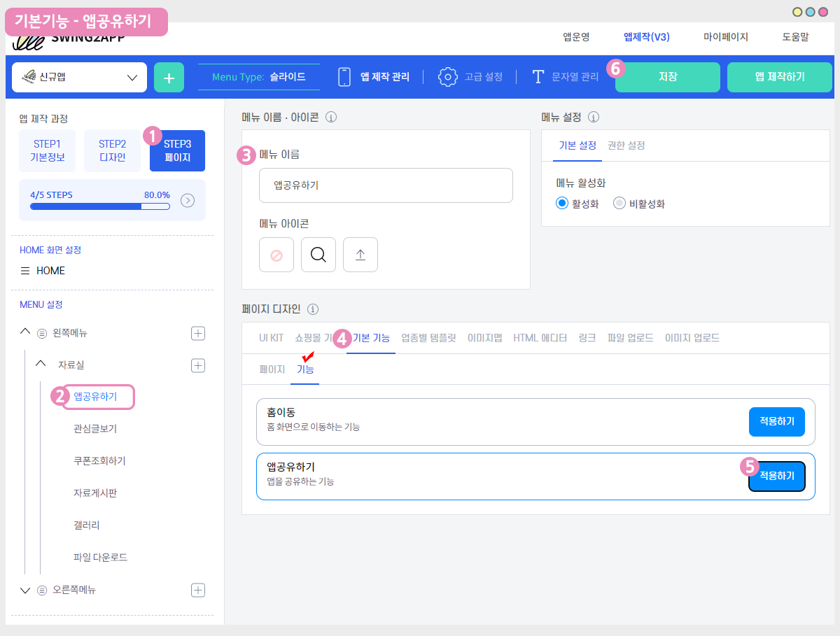Click the 저장 save button

point(667,77)
